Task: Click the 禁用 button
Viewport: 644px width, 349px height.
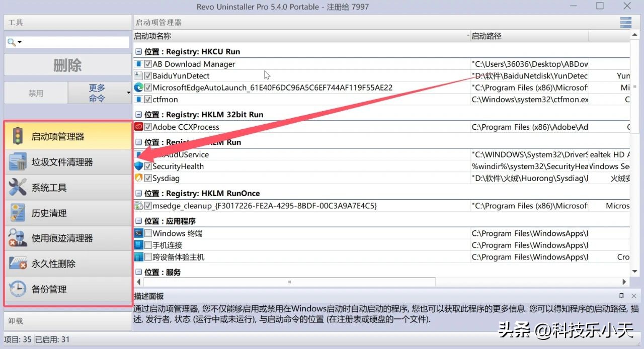Action: pos(35,93)
